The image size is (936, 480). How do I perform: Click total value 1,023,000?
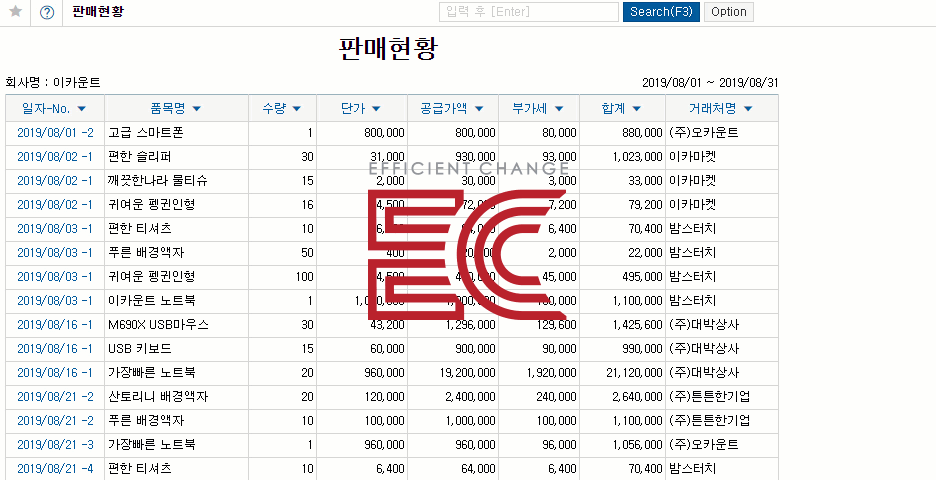point(638,157)
